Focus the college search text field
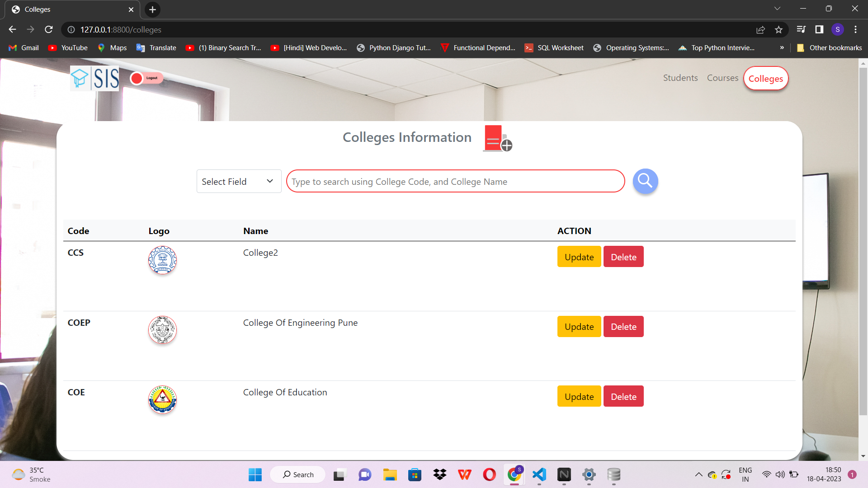 pyautogui.click(x=455, y=181)
